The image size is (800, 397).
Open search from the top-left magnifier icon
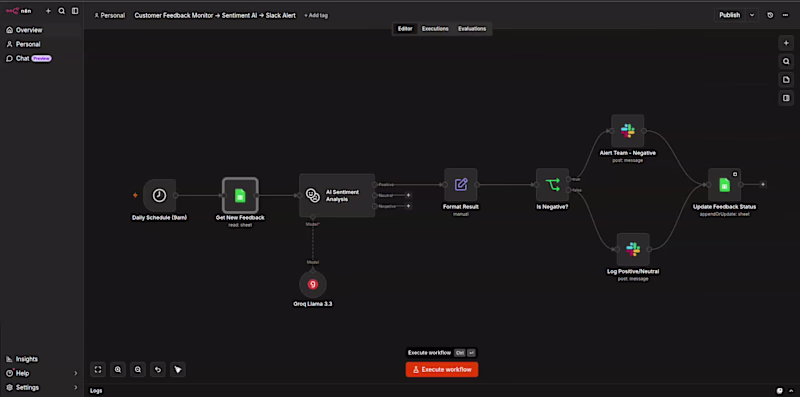62,11
